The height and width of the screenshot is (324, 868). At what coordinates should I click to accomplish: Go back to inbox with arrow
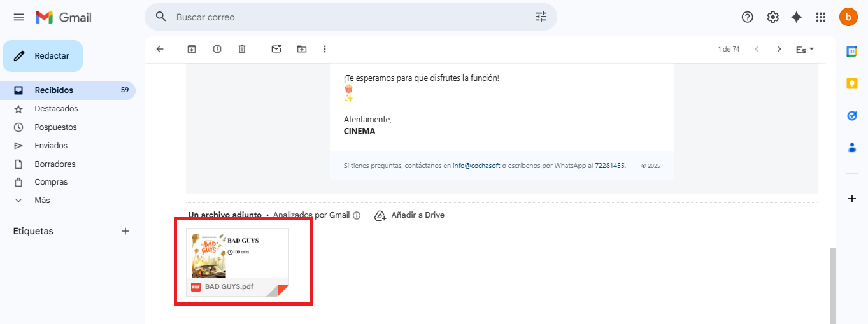tap(160, 49)
